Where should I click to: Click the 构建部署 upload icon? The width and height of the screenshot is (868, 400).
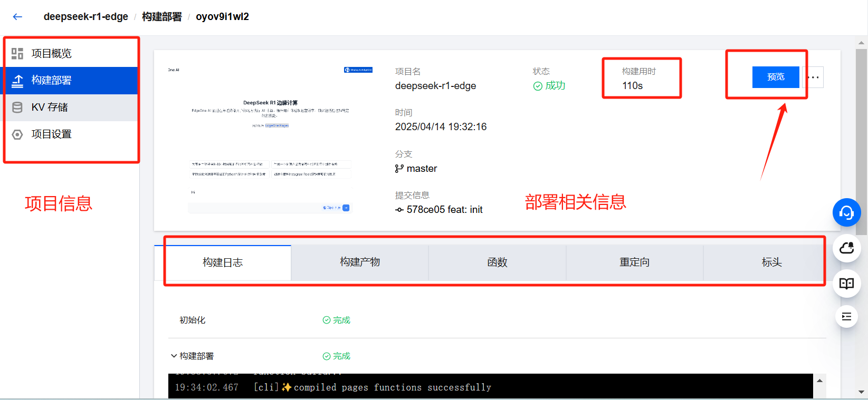[x=17, y=81]
